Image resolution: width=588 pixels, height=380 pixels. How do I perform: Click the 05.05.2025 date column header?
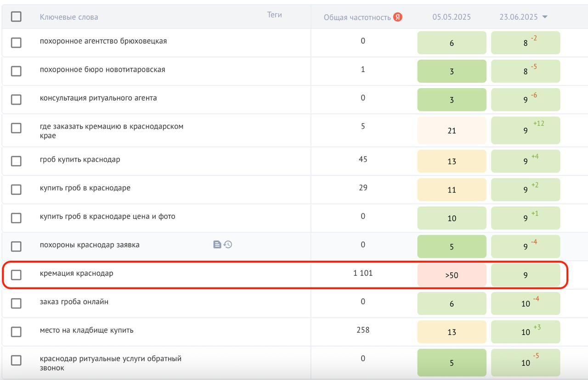pos(451,17)
